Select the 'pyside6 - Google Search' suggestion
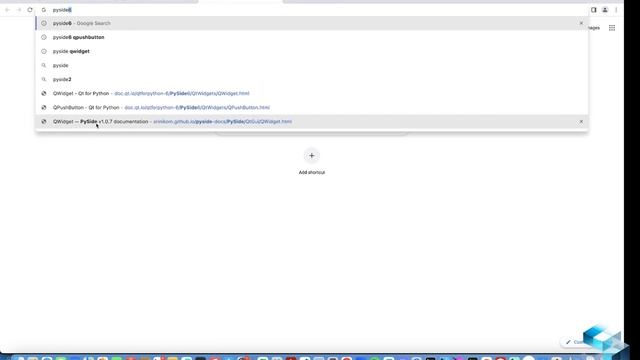640x360 pixels. coord(312,23)
